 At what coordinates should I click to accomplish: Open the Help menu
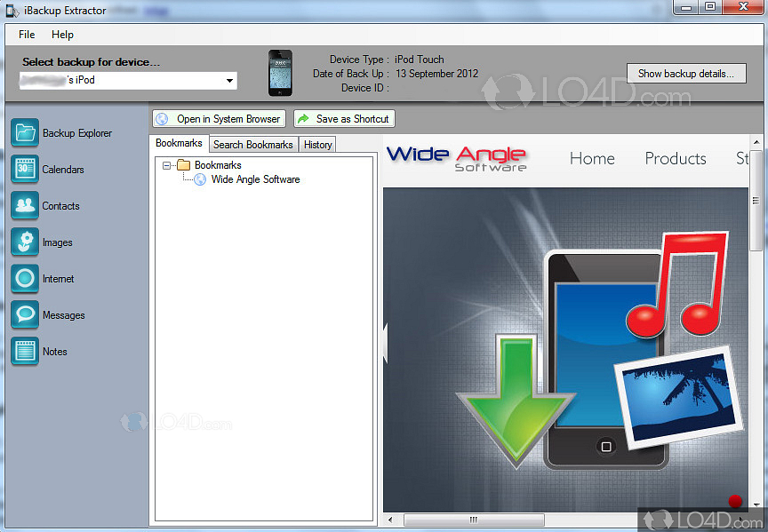tap(63, 35)
